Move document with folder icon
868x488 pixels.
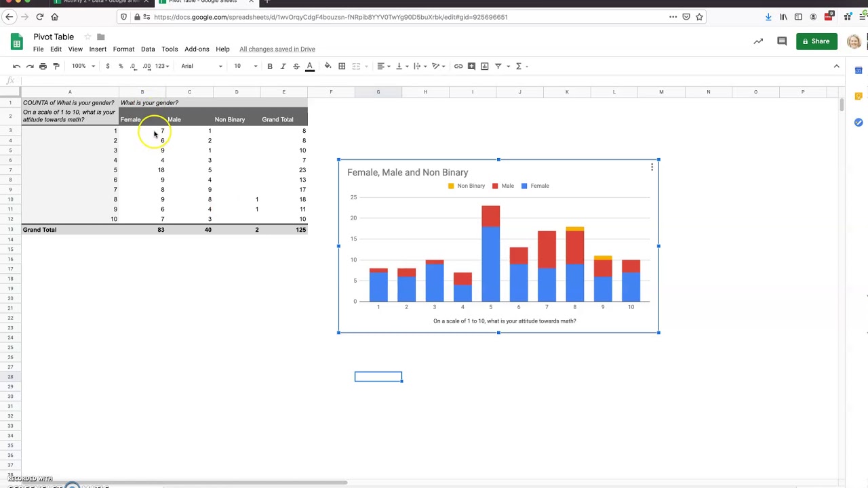(x=101, y=37)
